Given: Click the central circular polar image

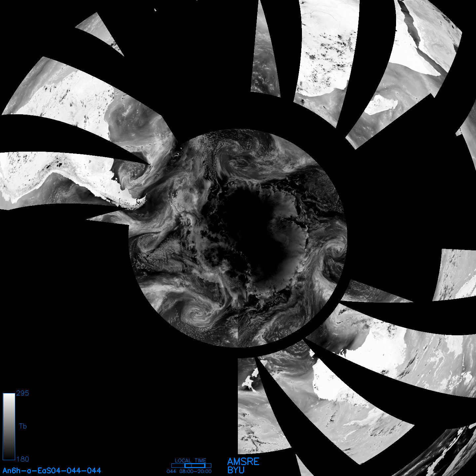Looking at the screenshot, I should pyautogui.click(x=238, y=238).
